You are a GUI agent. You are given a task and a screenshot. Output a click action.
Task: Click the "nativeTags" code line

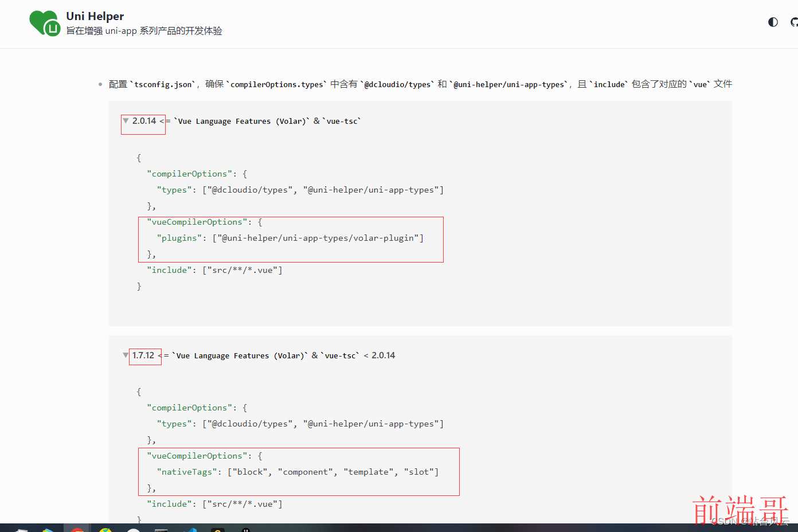(x=298, y=472)
